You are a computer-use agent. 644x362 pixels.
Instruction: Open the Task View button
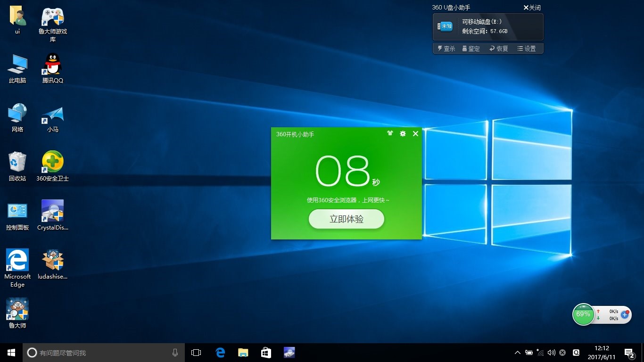tap(196, 353)
